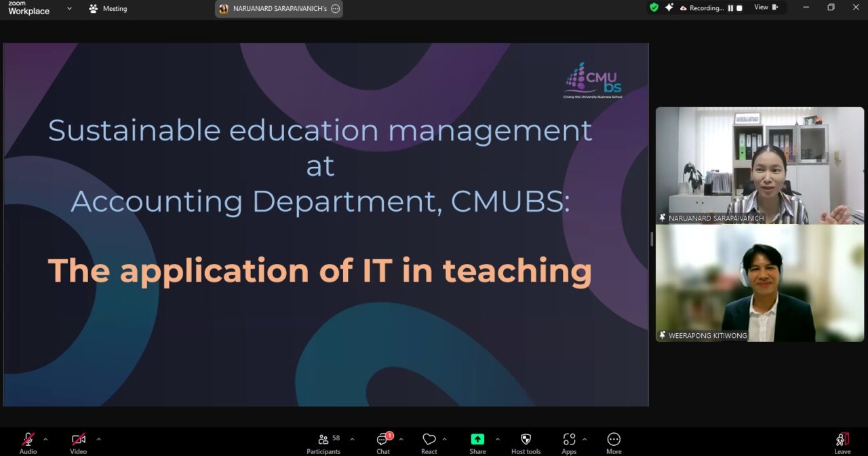Viewport: 868px width, 456px height.
Task: Pause the cloud recording
Action: (x=730, y=8)
